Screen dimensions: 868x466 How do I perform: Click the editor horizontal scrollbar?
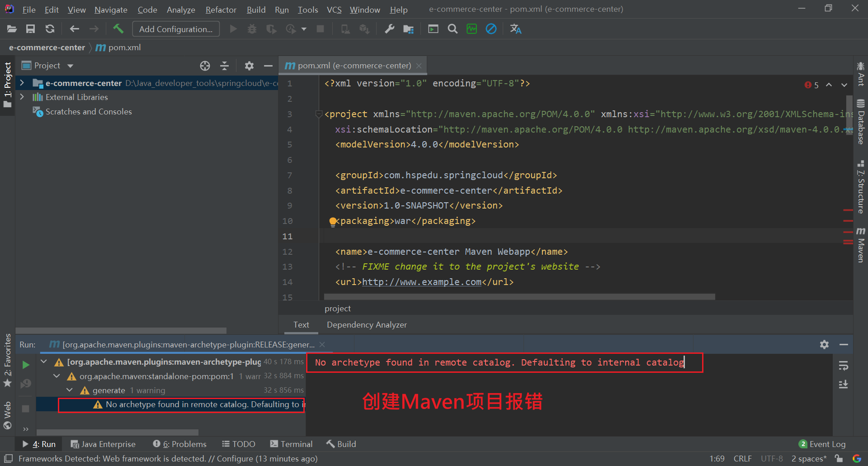(x=519, y=297)
